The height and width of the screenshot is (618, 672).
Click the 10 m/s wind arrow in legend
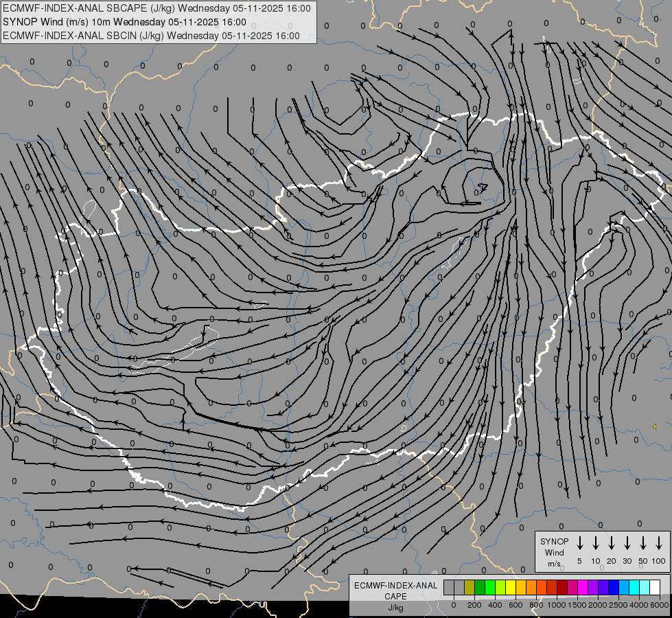596,543
